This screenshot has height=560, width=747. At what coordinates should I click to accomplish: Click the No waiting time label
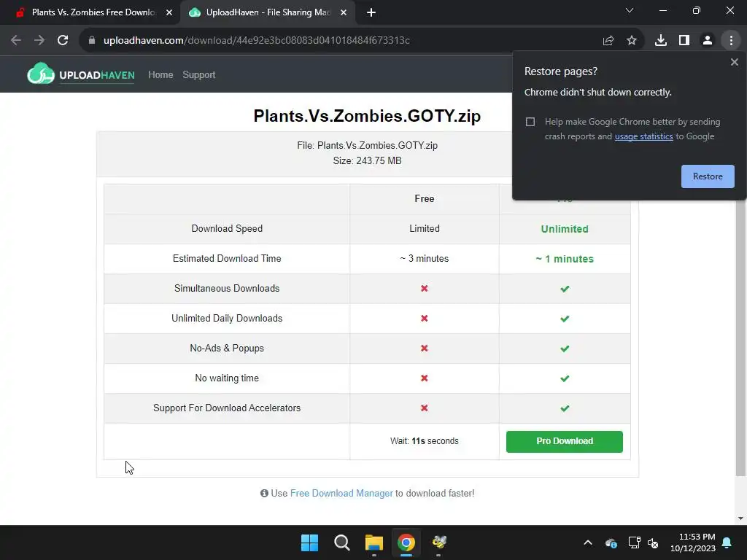click(x=227, y=378)
